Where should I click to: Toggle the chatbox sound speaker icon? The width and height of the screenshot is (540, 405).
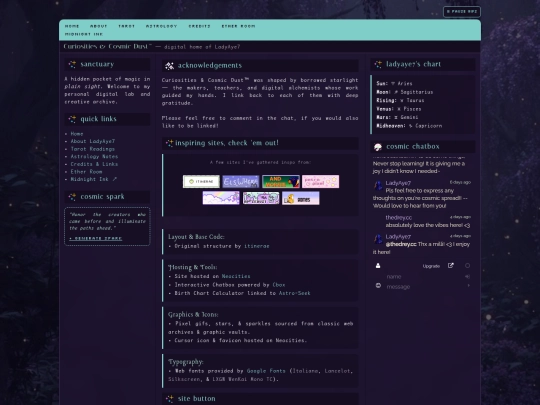467,277
